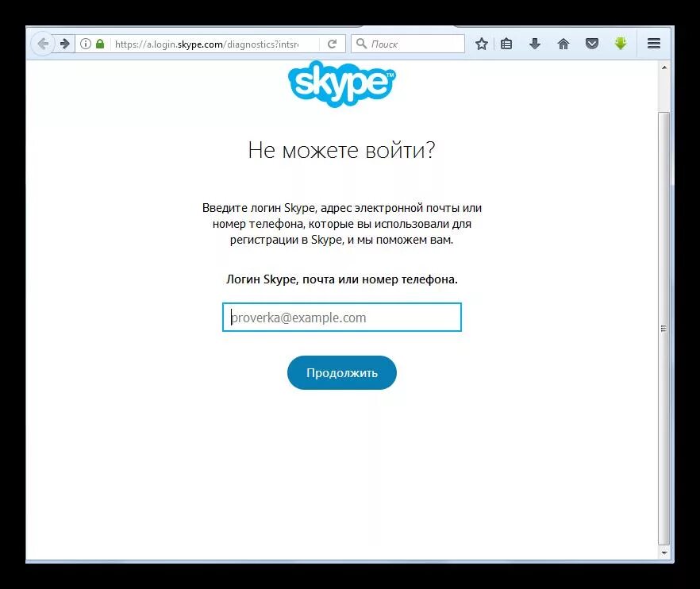
Task: Click the Skype logo
Action: click(x=342, y=84)
